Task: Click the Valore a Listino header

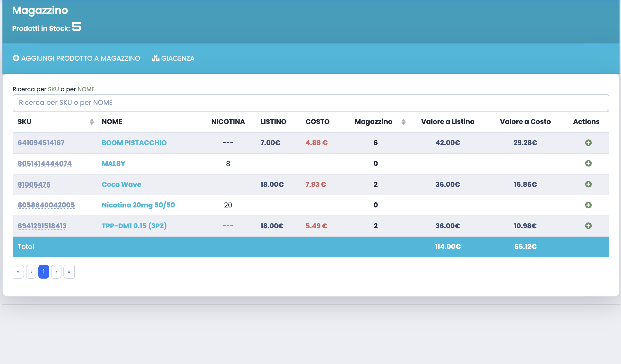Action: (448, 122)
